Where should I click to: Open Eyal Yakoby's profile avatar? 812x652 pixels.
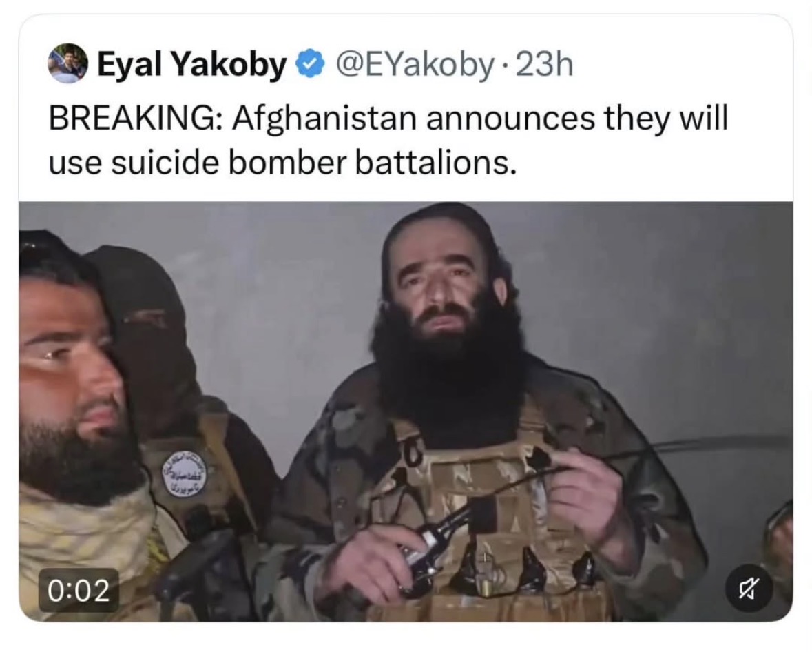[68, 63]
